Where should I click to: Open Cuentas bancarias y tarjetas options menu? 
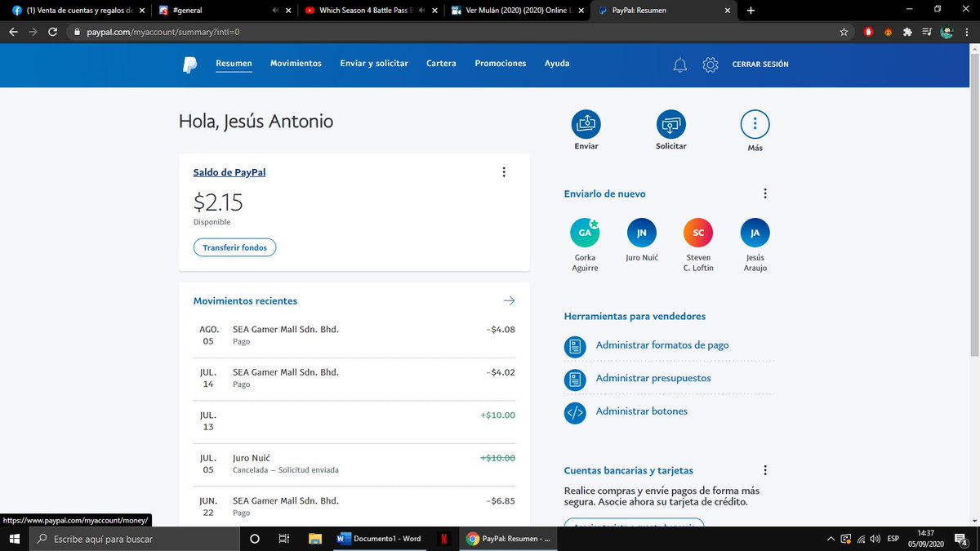point(765,470)
